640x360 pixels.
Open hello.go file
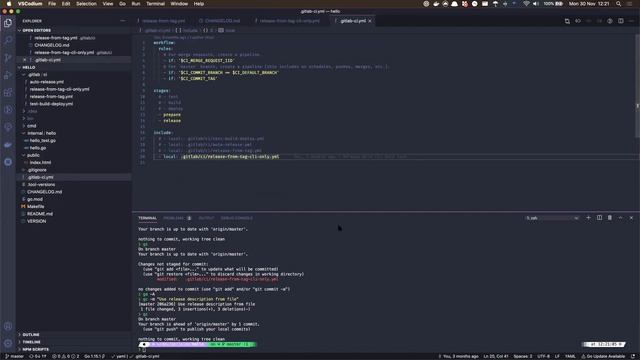(38, 148)
